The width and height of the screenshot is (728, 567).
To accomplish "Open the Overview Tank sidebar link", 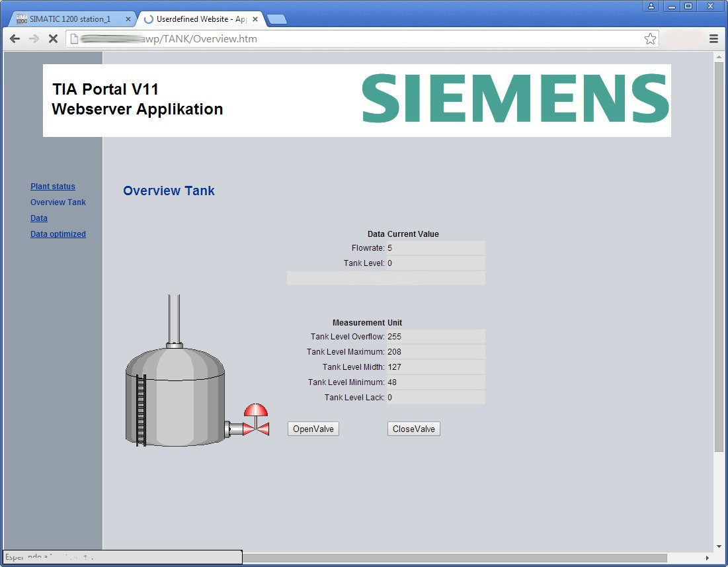I will (x=58, y=202).
